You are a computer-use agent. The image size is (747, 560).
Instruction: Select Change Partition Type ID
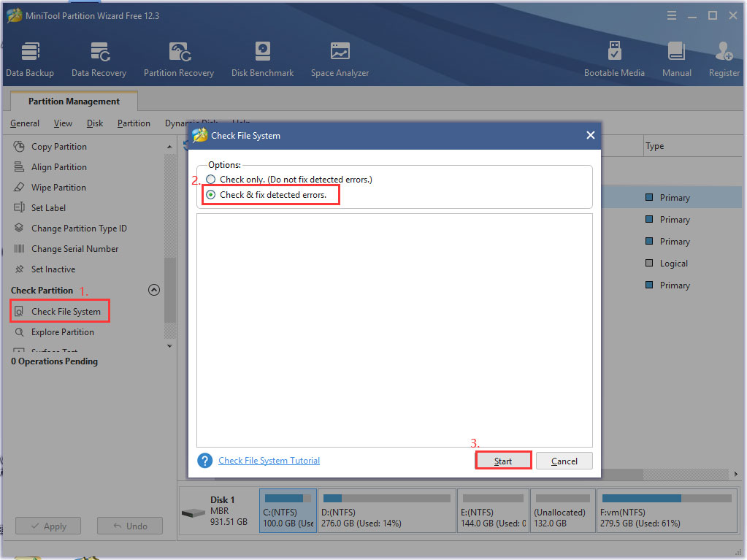[79, 229]
